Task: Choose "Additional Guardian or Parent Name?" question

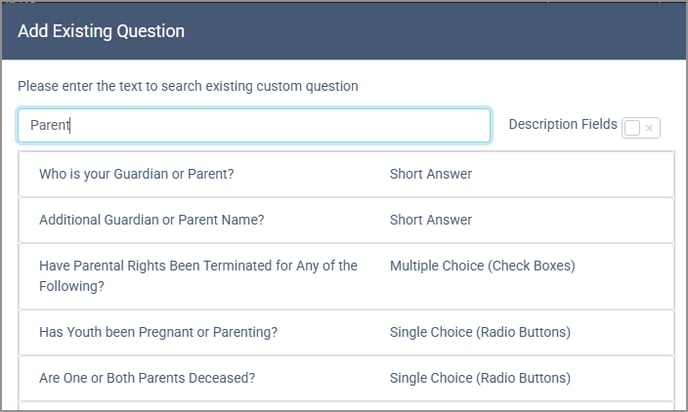Action: (155, 220)
